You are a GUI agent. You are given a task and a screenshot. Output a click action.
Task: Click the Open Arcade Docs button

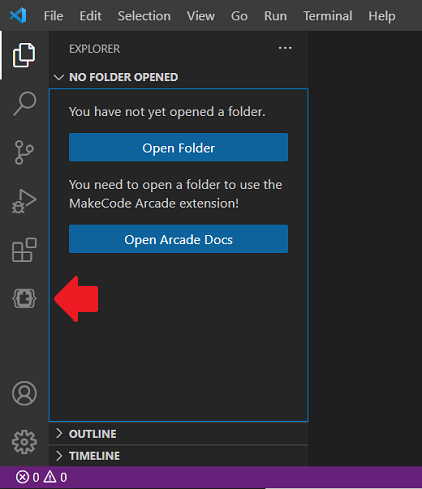(178, 239)
